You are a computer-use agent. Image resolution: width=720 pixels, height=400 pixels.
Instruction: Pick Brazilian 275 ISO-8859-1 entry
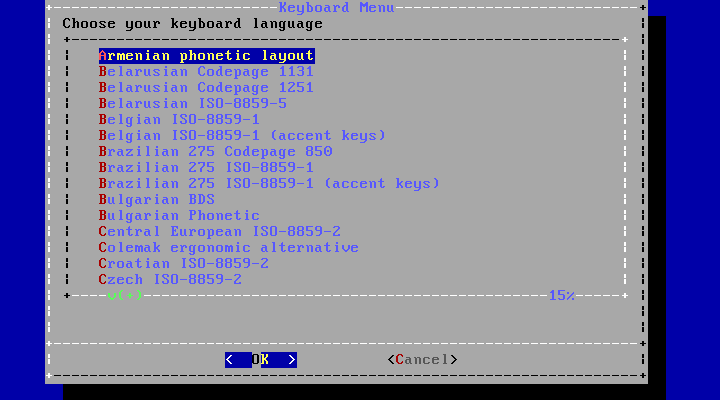point(206,168)
